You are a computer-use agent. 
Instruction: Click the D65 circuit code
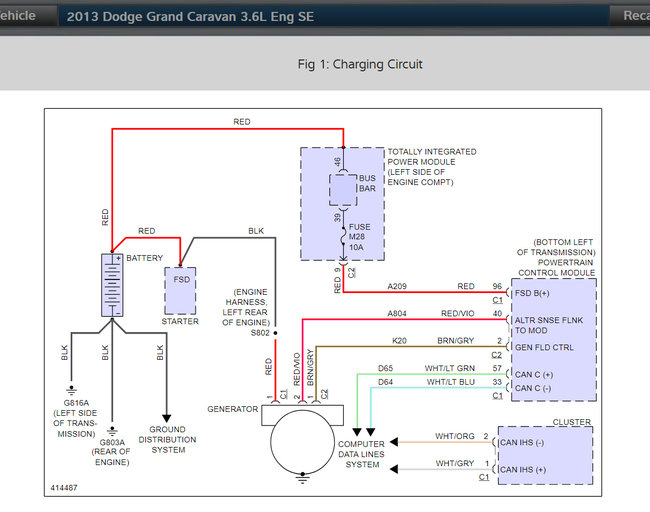coord(386,369)
